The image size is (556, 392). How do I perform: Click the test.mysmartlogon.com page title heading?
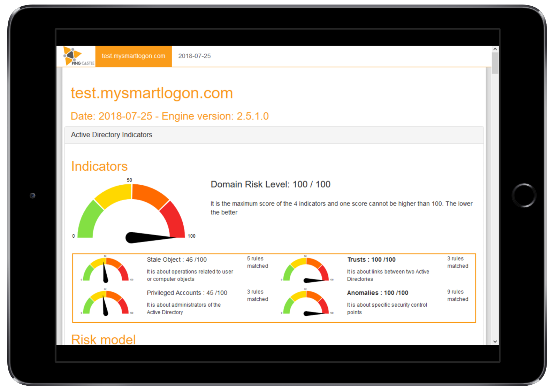(x=152, y=93)
